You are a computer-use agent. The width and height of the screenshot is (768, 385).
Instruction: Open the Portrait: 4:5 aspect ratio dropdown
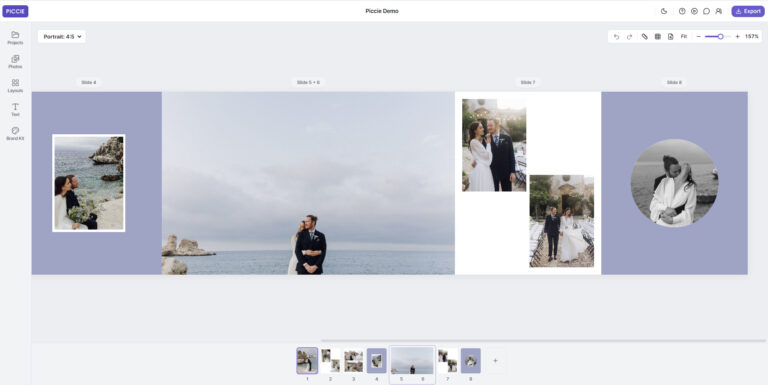(62, 37)
